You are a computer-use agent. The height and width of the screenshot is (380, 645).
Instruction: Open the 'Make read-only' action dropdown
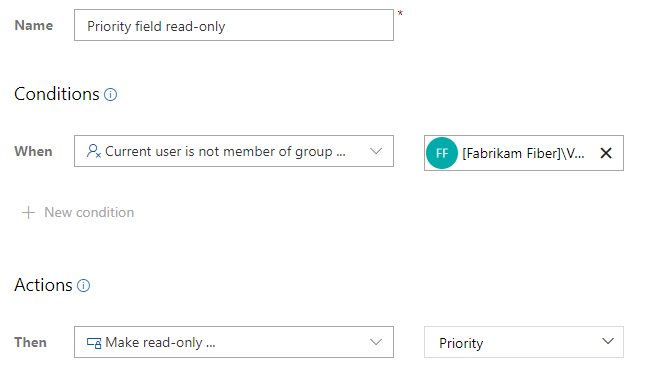point(234,342)
